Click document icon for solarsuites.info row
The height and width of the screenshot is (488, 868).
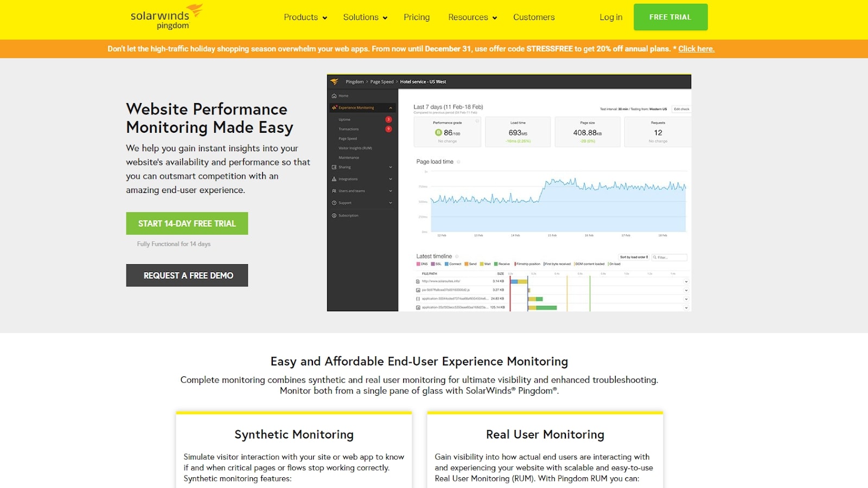(x=418, y=281)
